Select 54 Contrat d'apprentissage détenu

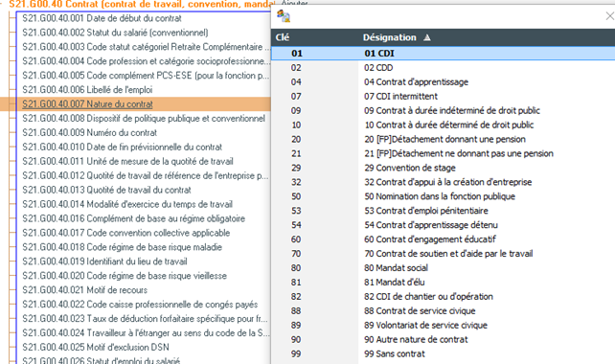coord(431,225)
